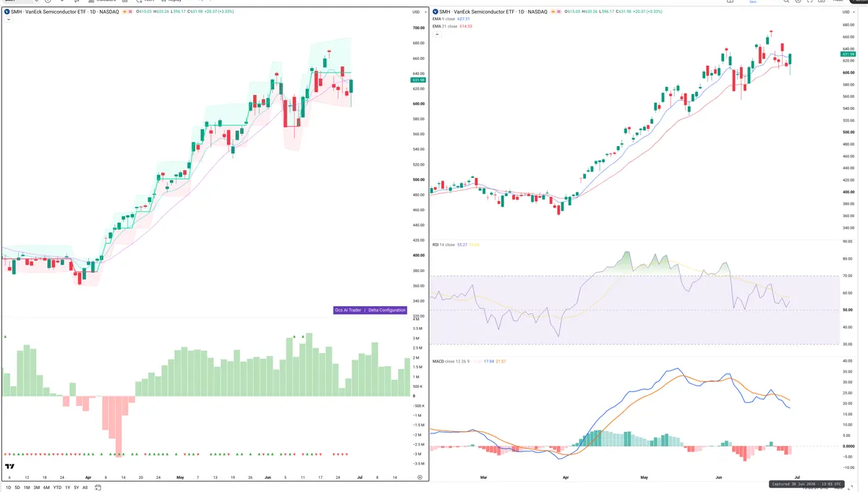Screen dimensions: 868x492
Task: Collapse the indicator legend in the left chart
Action: click(x=7, y=20)
